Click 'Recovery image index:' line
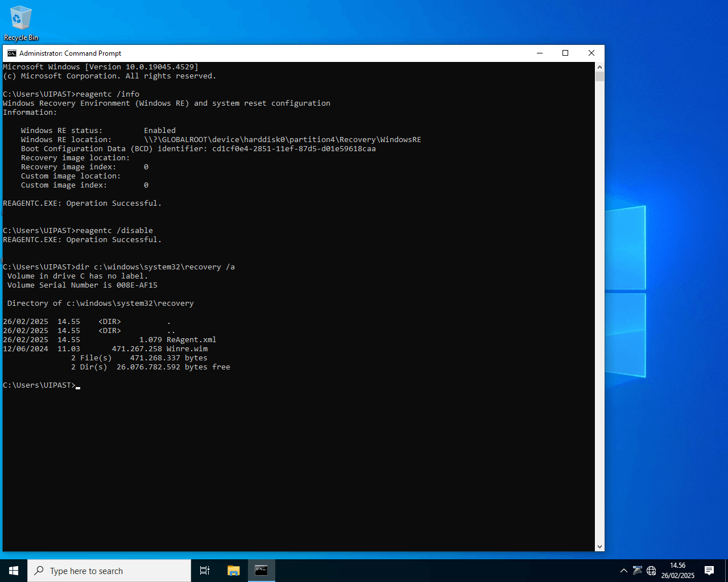The width and height of the screenshot is (728, 582). click(x=85, y=167)
